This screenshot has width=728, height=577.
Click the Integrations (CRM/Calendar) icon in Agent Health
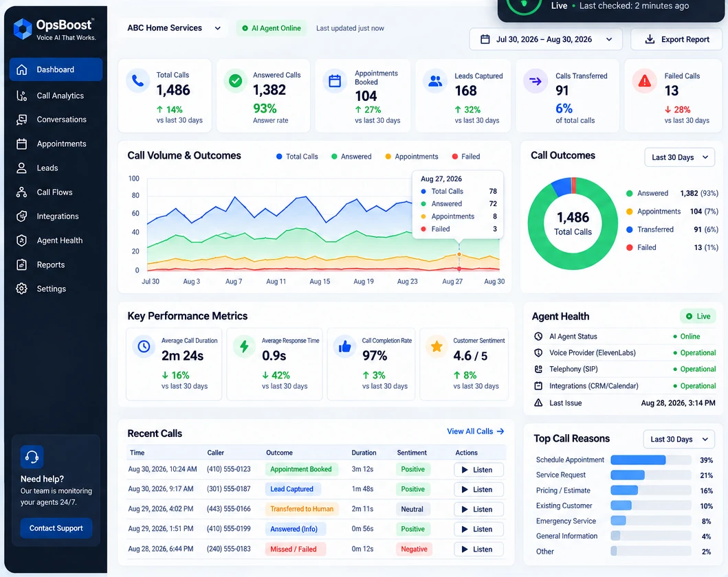pos(538,386)
